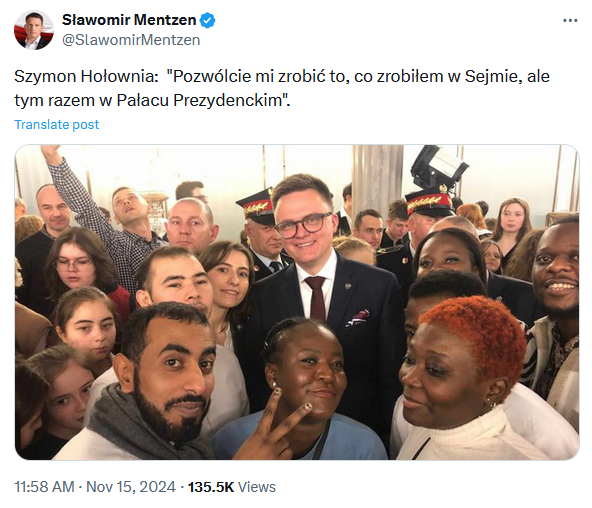
Task: Click the burgundy tie in the photo
Action: point(316,298)
